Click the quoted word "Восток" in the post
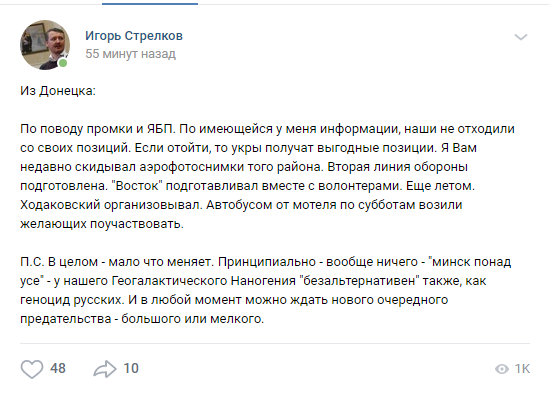Screen dimensions: 549x393 pos(137,186)
